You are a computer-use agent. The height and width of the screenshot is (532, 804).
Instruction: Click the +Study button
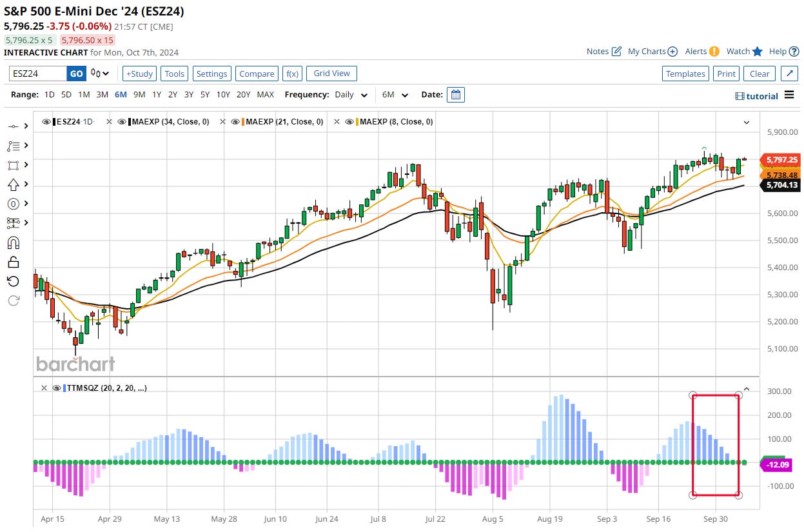(139, 74)
